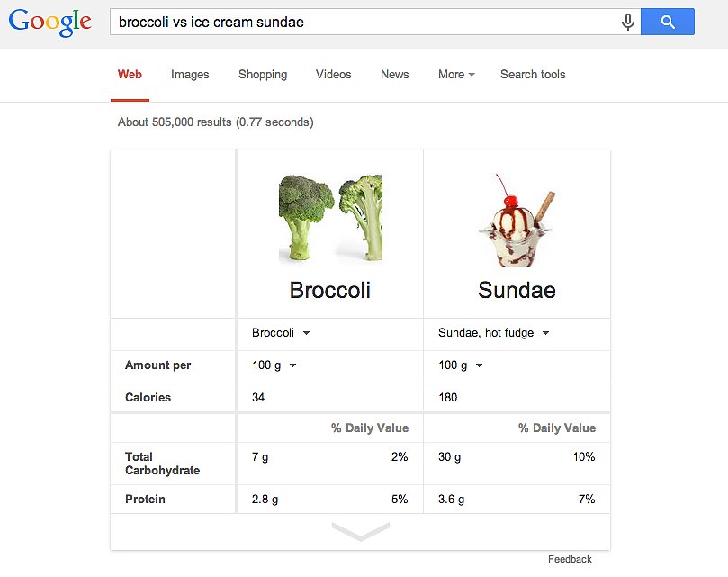Select the Web results tab
The height and width of the screenshot is (577, 728).
[x=130, y=75]
